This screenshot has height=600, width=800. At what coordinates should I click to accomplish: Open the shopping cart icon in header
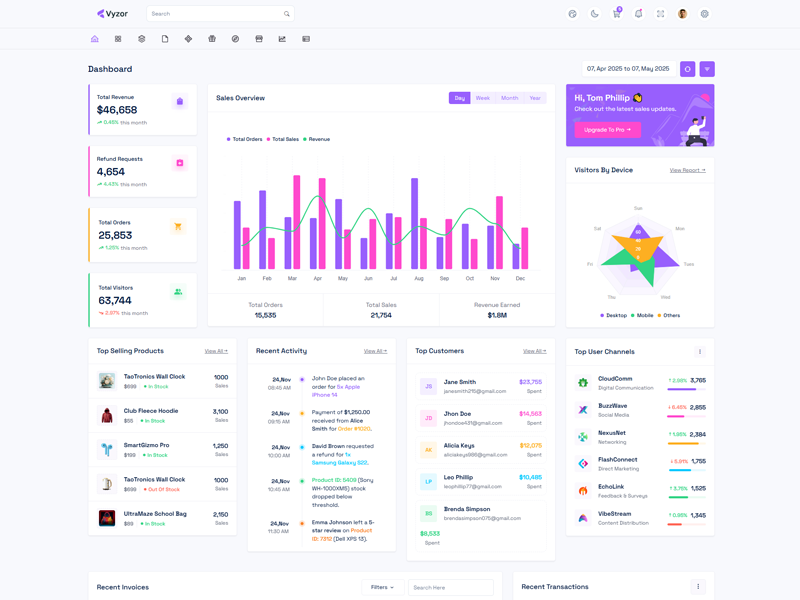tap(616, 14)
